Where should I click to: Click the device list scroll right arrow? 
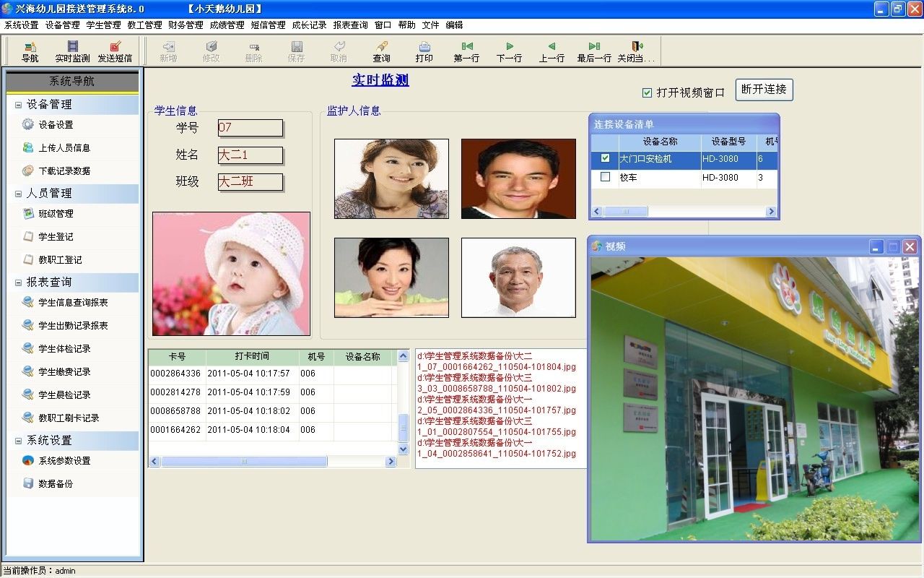pos(771,212)
